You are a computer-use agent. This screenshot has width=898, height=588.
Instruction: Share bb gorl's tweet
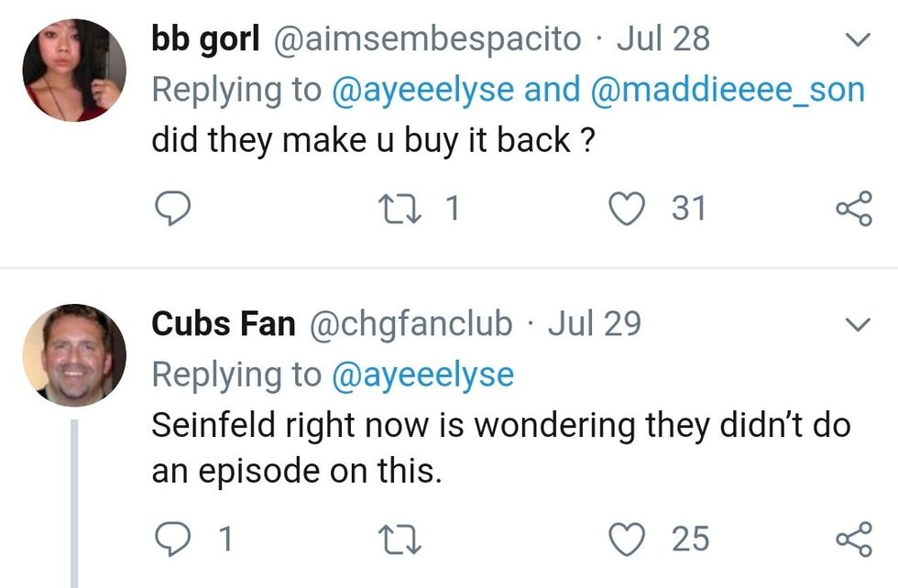853,210
